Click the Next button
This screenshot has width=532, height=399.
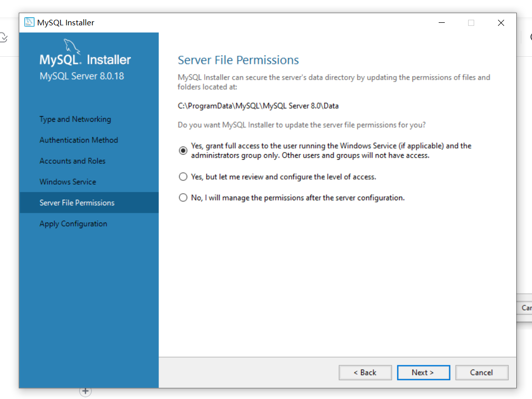[x=423, y=373]
